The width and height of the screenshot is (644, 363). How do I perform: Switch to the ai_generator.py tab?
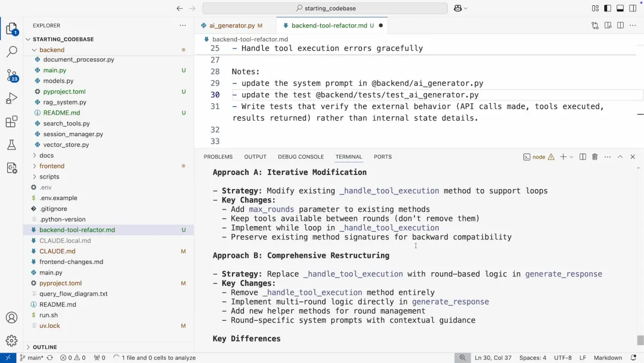coord(232,26)
